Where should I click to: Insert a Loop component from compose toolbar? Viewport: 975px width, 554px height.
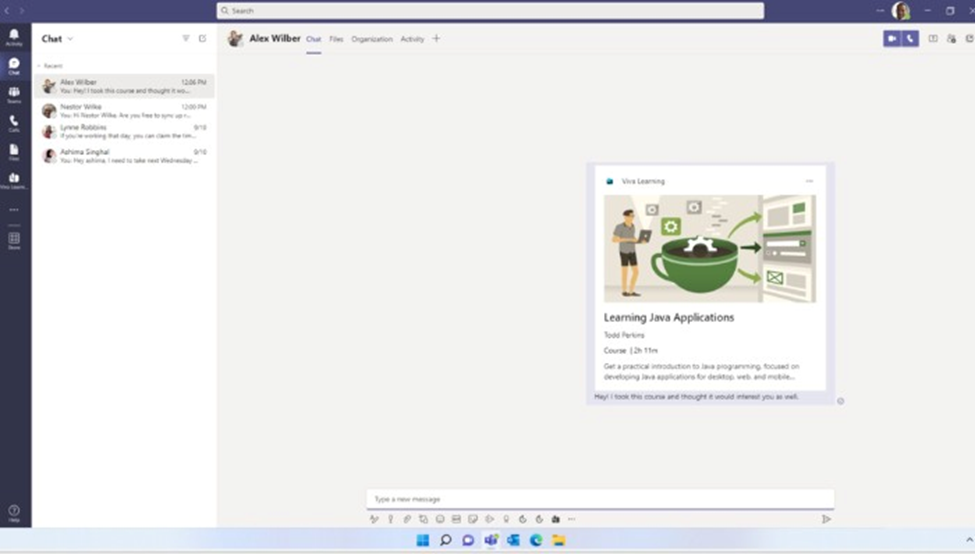(x=423, y=519)
